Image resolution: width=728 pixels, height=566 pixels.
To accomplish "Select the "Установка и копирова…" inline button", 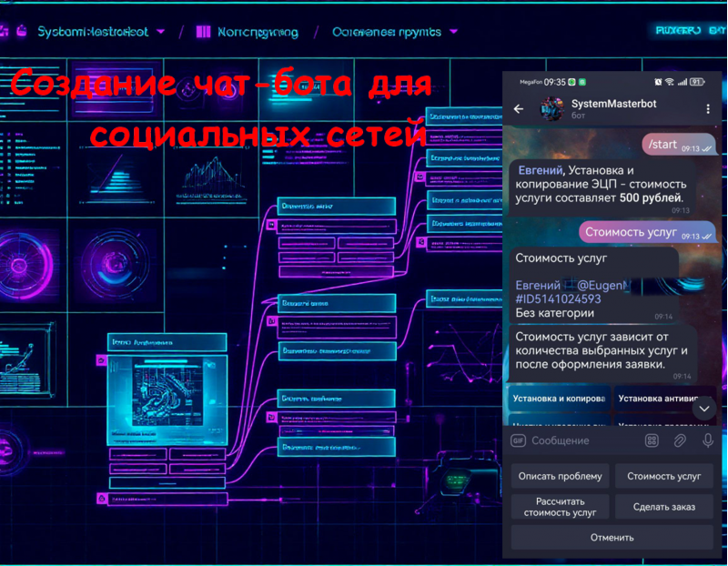I will tap(559, 399).
